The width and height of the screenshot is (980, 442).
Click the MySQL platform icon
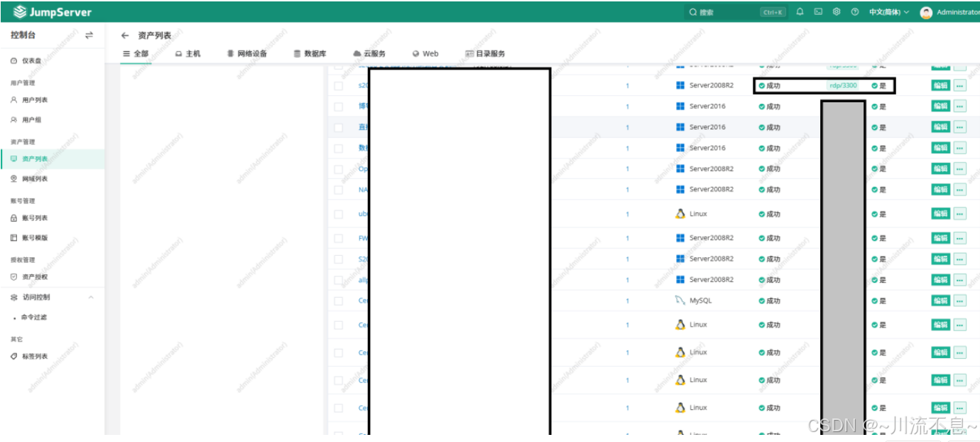click(x=680, y=301)
